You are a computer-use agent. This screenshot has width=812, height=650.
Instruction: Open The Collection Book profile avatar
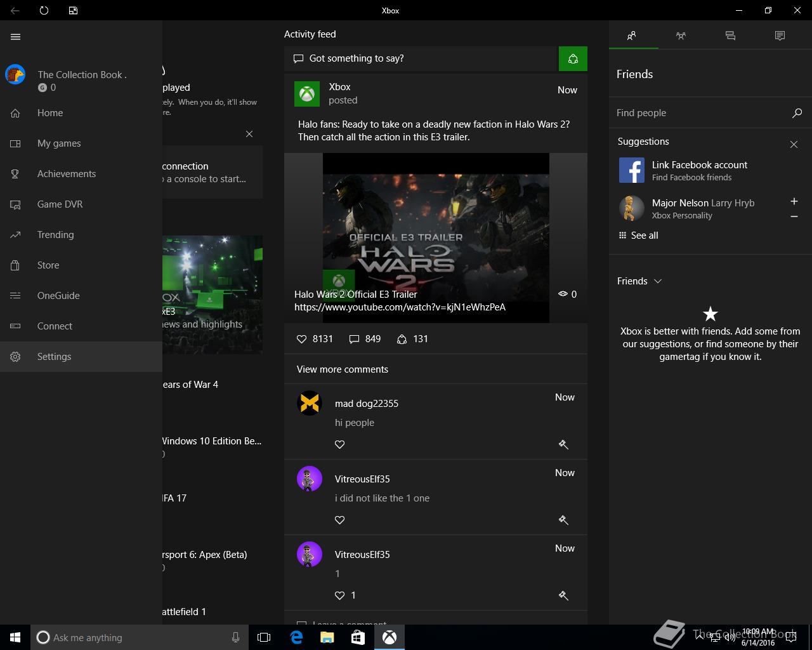15,74
